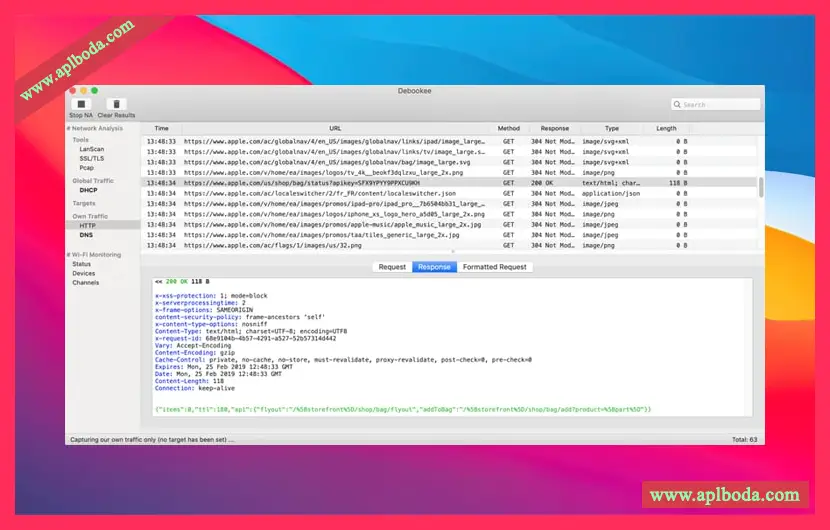Select the shop/bag/status 200 OK row
The height and width of the screenshot is (530, 830).
(449, 183)
